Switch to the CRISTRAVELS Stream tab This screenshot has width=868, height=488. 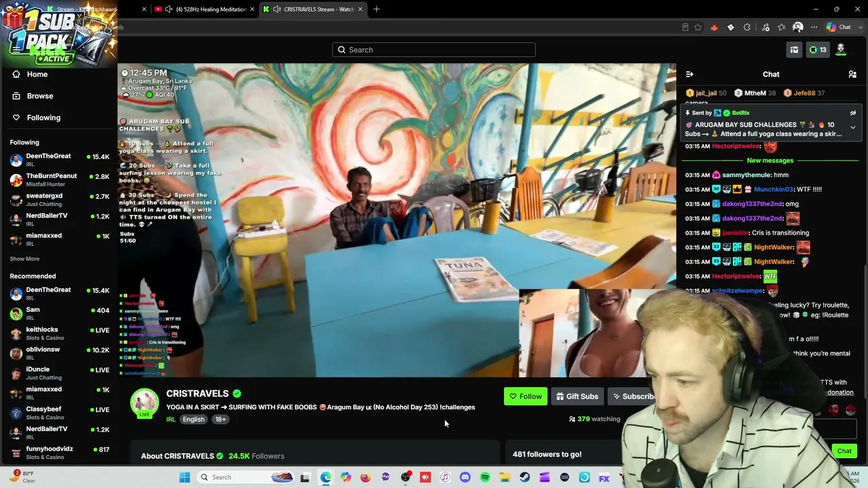pyautogui.click(x=313, y=9)
